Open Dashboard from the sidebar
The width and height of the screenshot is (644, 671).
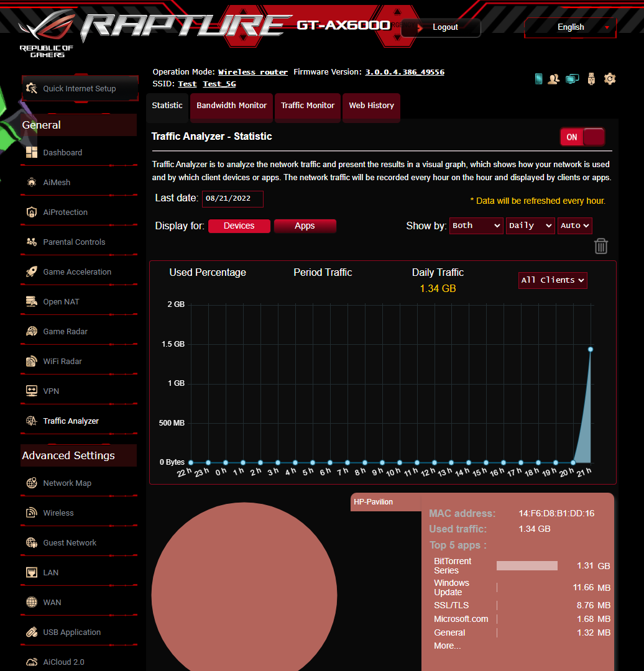coord(63,152)
